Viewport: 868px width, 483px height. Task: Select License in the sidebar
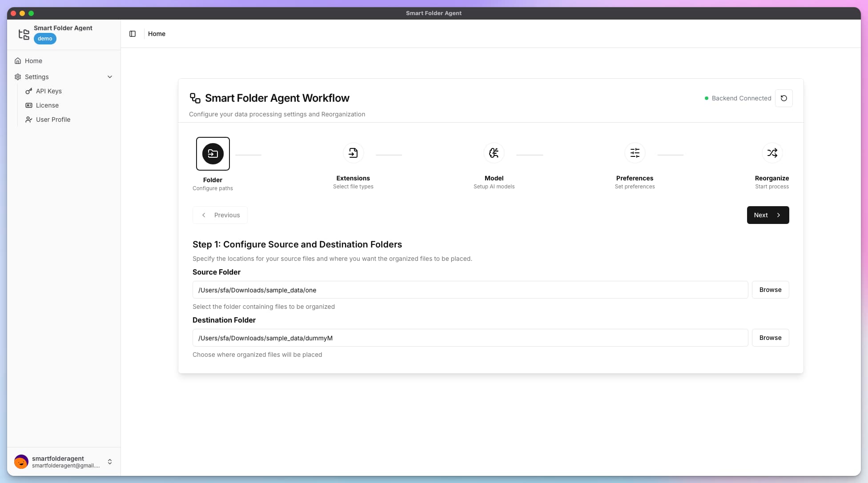[x=47, y=105]
